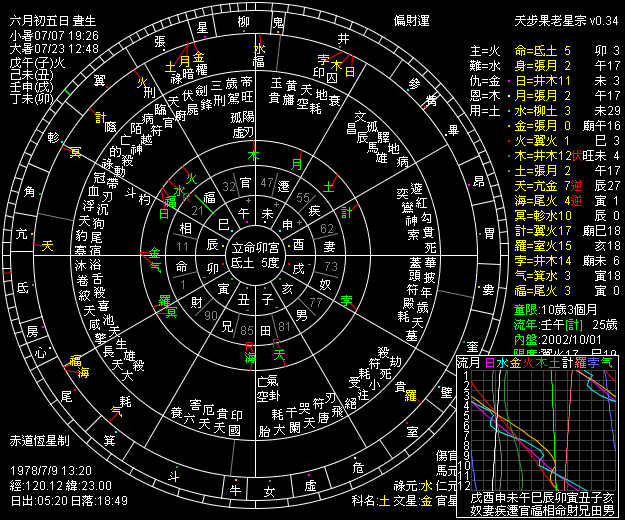625x520 pixels.
Task: Click the '日出:05:20 日落:18:49' line
Action: pos(69,500)
